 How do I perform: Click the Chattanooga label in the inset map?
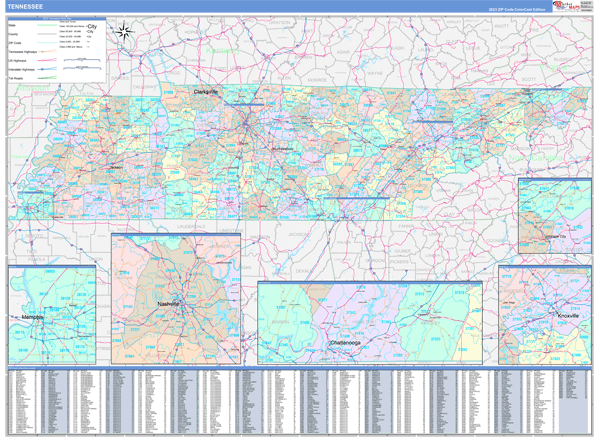pos(345,343)
